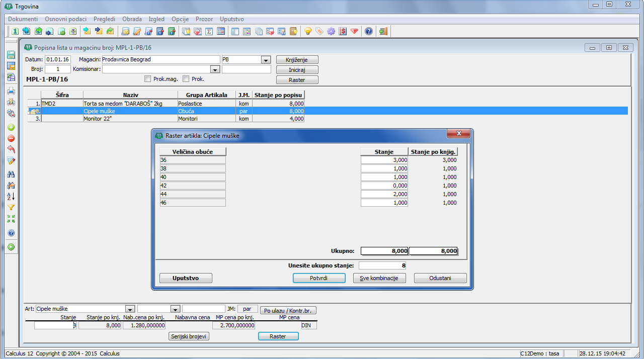Click the light bulb icon in top toolbar
This screenshot has width=644, height=359.
coord(307,31)
